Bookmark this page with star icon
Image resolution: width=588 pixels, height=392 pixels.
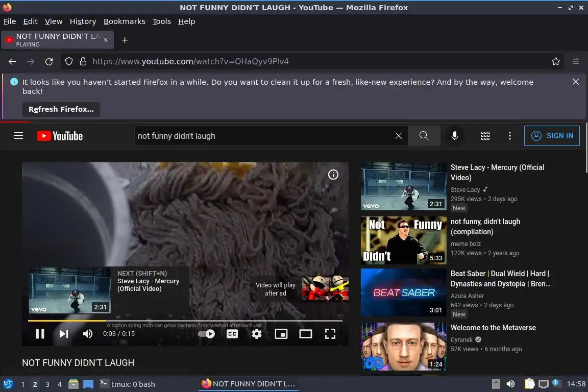556,62
